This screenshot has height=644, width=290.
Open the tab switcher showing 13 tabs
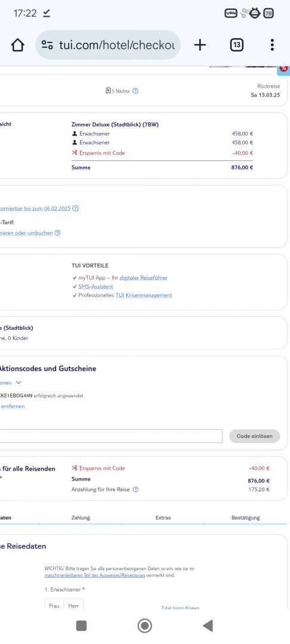(237, 45)
